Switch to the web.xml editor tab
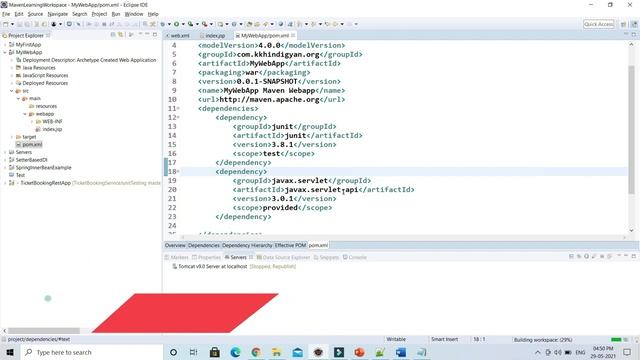This screenshot has height=360, width=640. click(x=178, y=36)
